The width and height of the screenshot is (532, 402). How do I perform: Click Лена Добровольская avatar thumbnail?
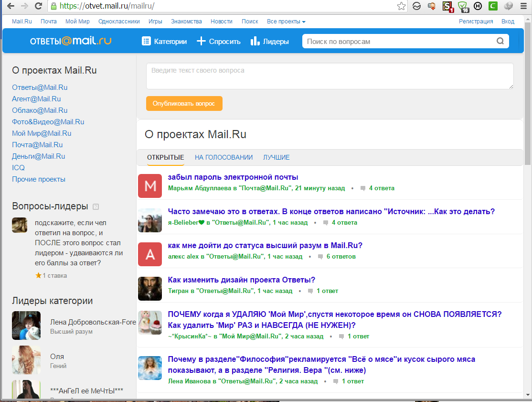pos(26,326)
